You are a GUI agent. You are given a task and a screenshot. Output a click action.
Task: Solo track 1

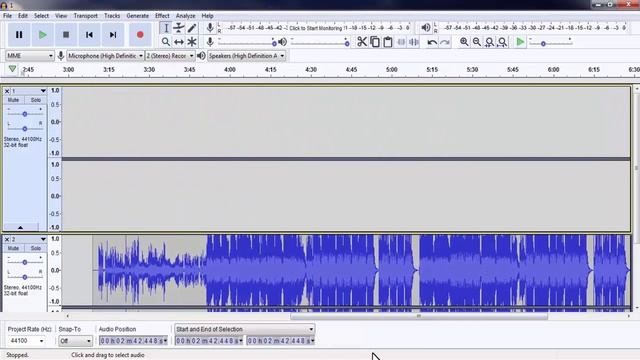click(x=36, y=100)
